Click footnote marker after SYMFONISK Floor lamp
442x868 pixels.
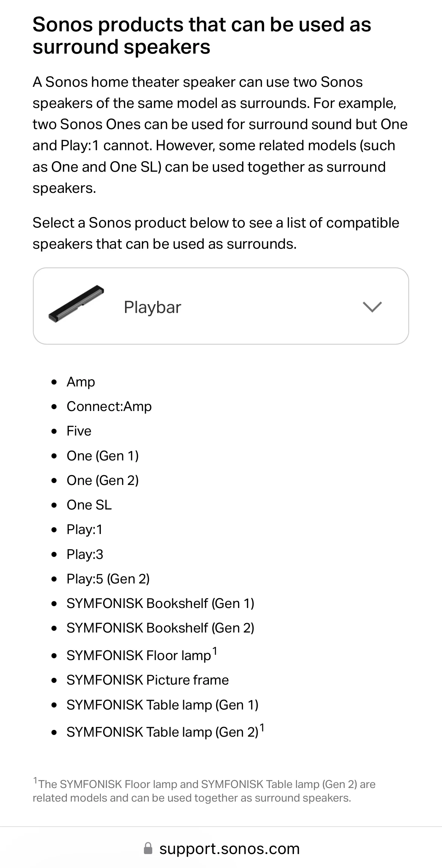click(215, 651)
